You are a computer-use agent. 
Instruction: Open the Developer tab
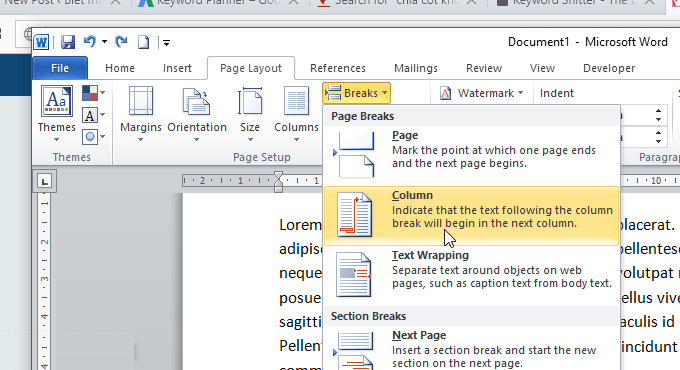point(609,68)
